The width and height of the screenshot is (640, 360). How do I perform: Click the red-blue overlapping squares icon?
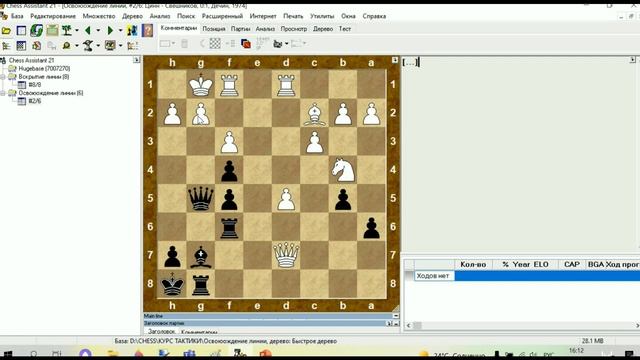[x=246, y=43]
